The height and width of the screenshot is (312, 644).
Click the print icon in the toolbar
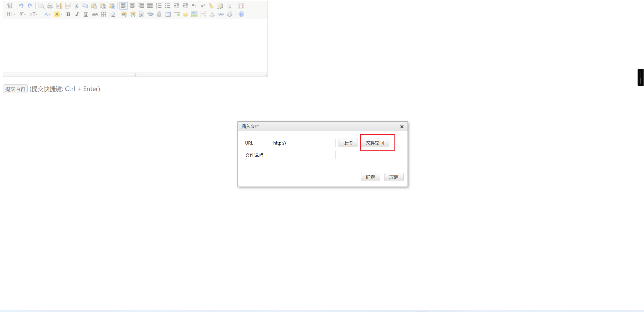(50, 6)
